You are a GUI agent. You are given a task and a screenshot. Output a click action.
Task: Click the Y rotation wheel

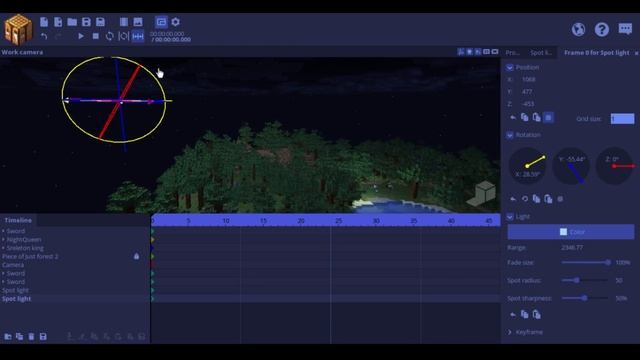571,166
